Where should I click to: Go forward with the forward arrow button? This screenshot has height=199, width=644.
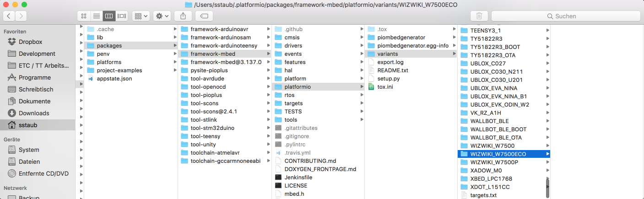click(21, 16)
